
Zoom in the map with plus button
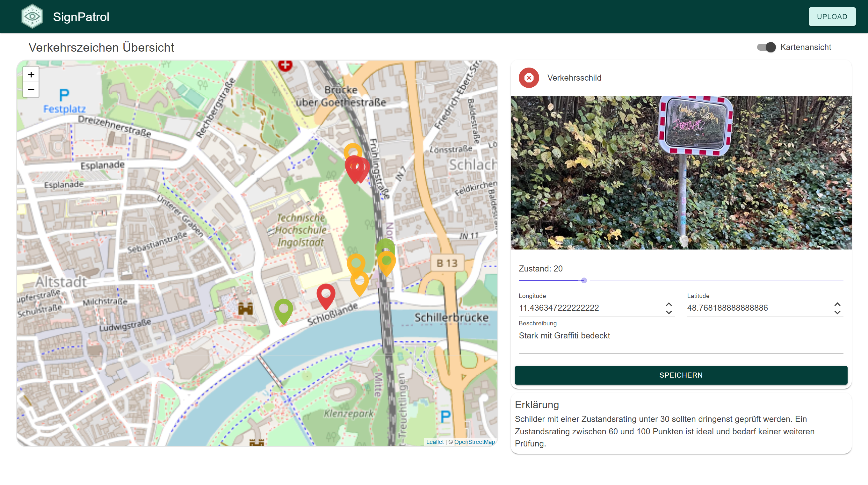tap(31, 74)
